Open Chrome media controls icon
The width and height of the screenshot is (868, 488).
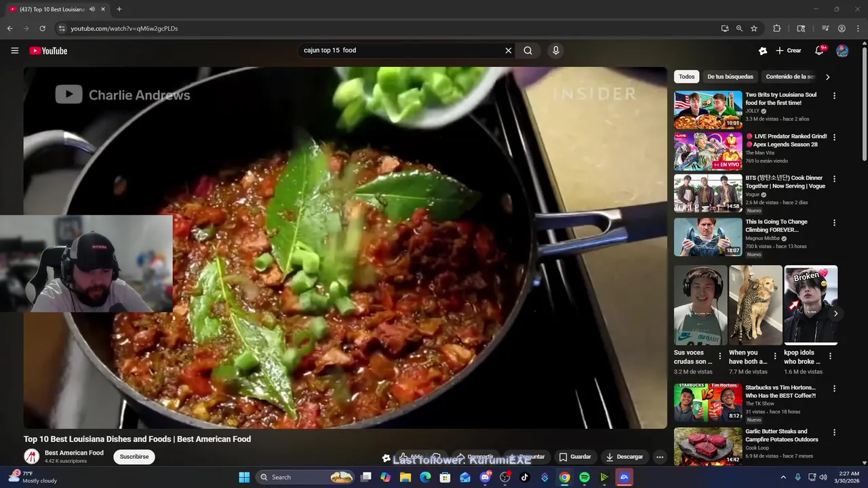point(825,28)
